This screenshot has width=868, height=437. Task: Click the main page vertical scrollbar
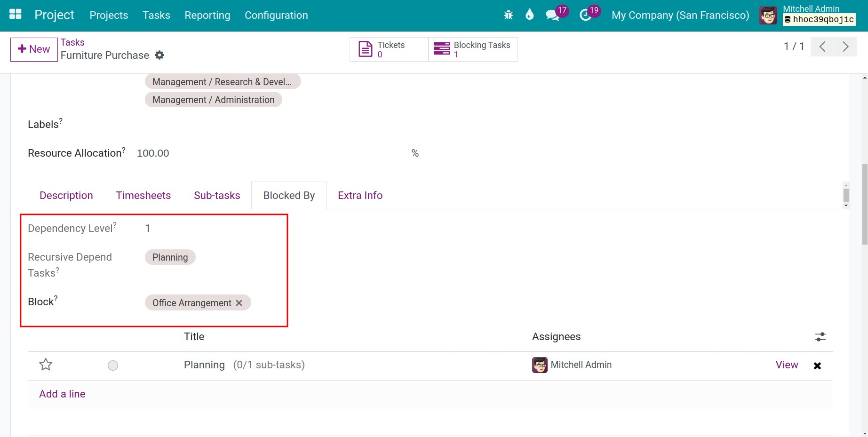click(x=865, y=205)
